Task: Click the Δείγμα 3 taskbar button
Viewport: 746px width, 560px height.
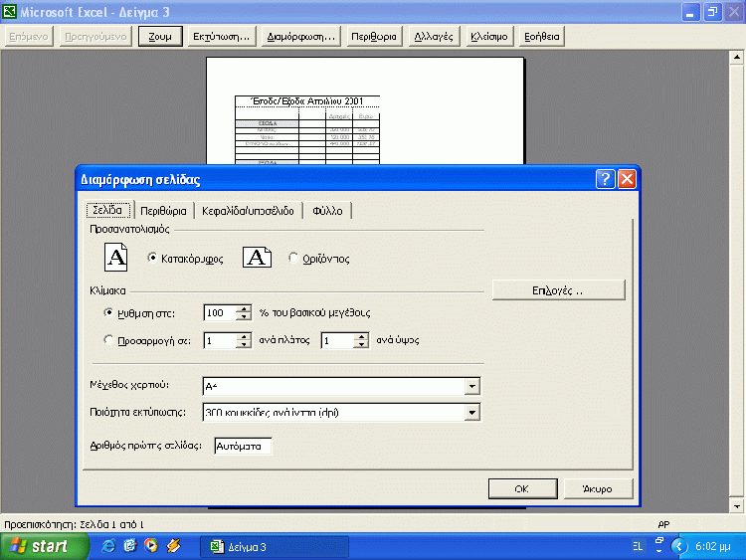Action: [275, 547]
